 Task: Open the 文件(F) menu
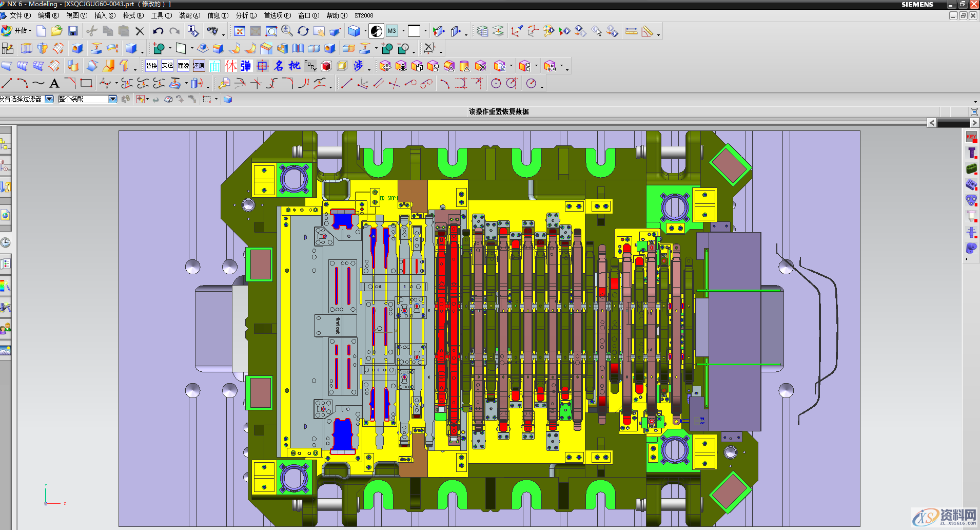point(19,15)
